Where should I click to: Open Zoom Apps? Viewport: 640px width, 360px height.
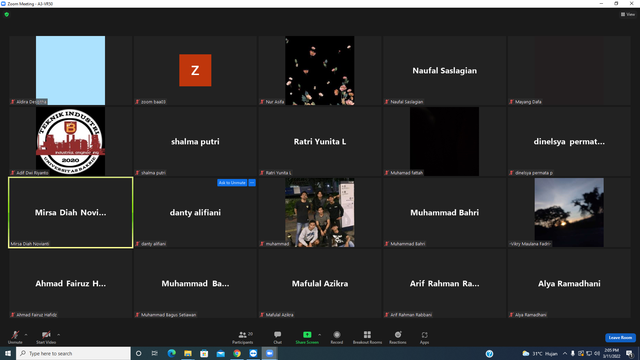point(424,337)
